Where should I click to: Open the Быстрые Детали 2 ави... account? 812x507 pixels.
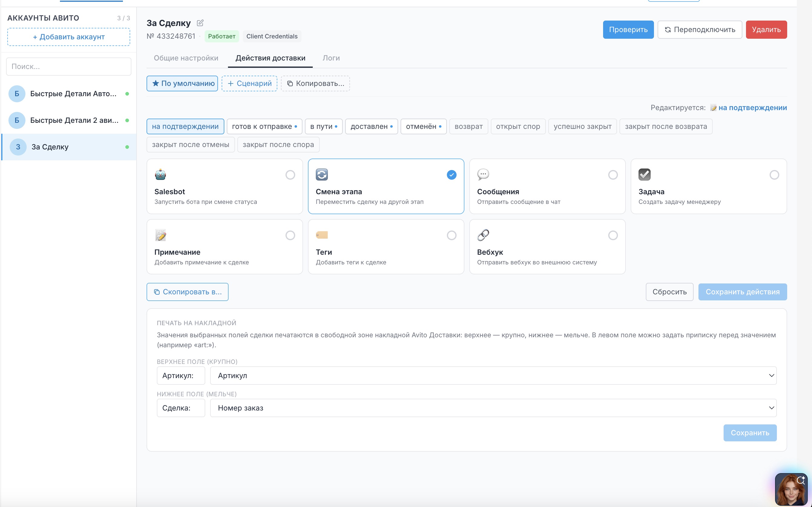[69, 120]
